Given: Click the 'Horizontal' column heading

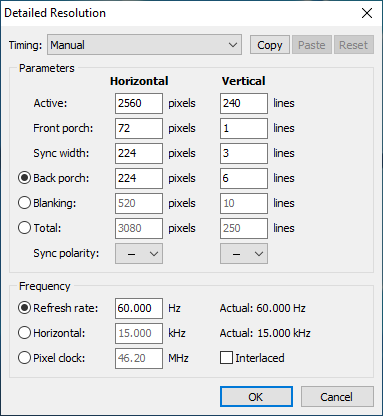Looking at the screenshot, I should pos(139,81).
